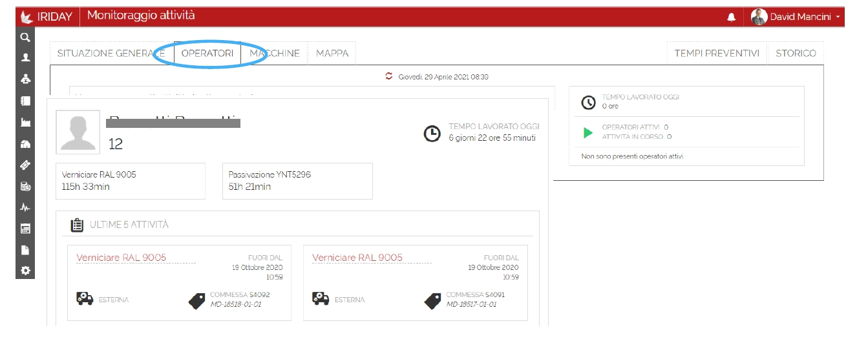Click the document page icon in sidebar
868x341 pixels.
click(x=25, y=250)
